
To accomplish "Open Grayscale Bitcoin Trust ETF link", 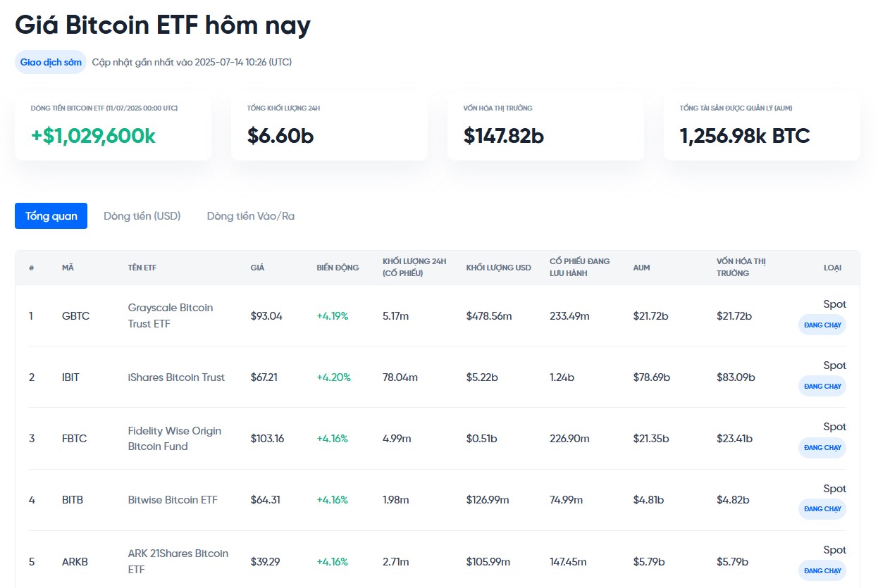I will coord(171,315).
